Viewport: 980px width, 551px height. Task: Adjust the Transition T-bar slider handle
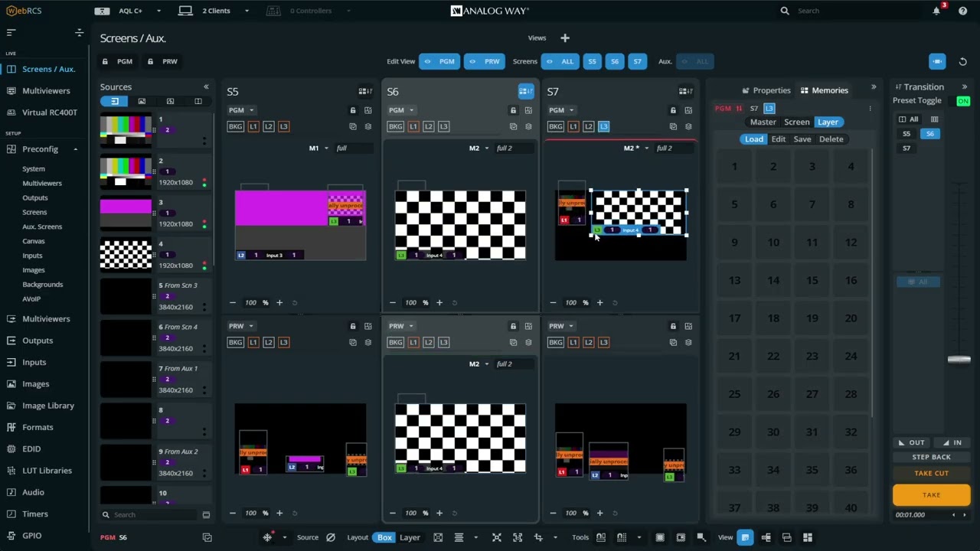point(959,360)
